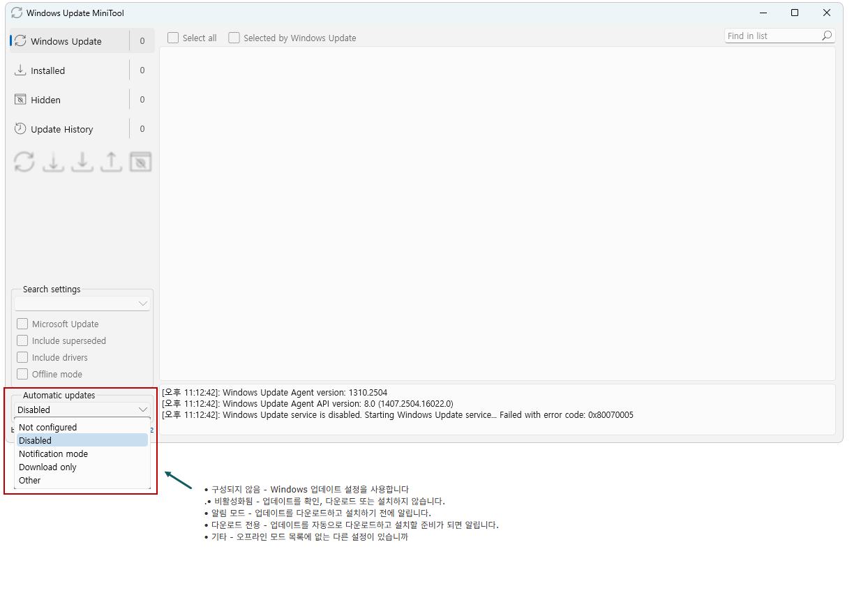Click the error code 0x80070005 log line

point(397,414)
